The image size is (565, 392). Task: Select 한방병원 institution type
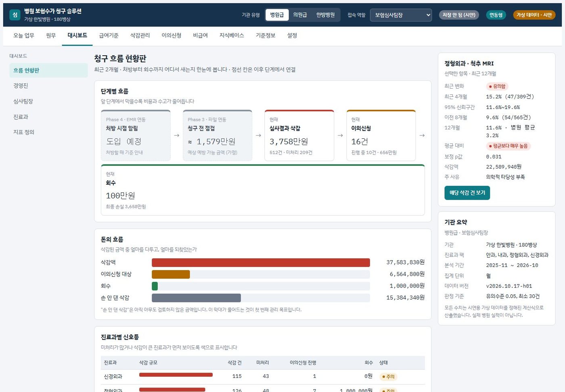coord(325,15)
